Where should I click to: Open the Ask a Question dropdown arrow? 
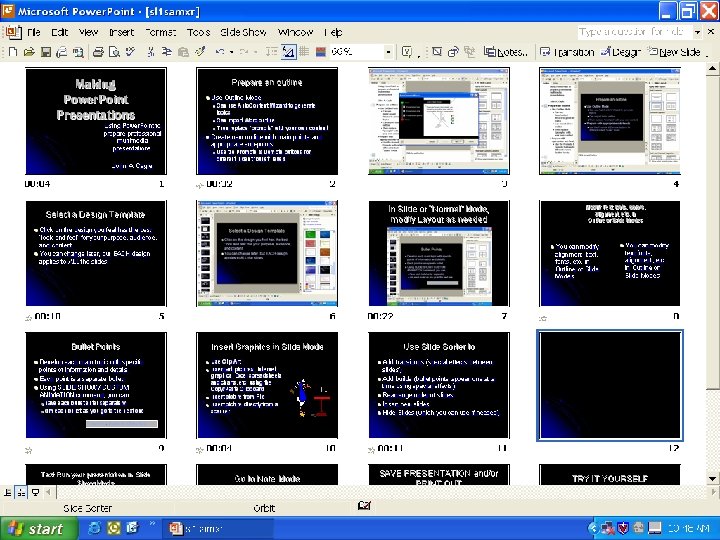697,32
